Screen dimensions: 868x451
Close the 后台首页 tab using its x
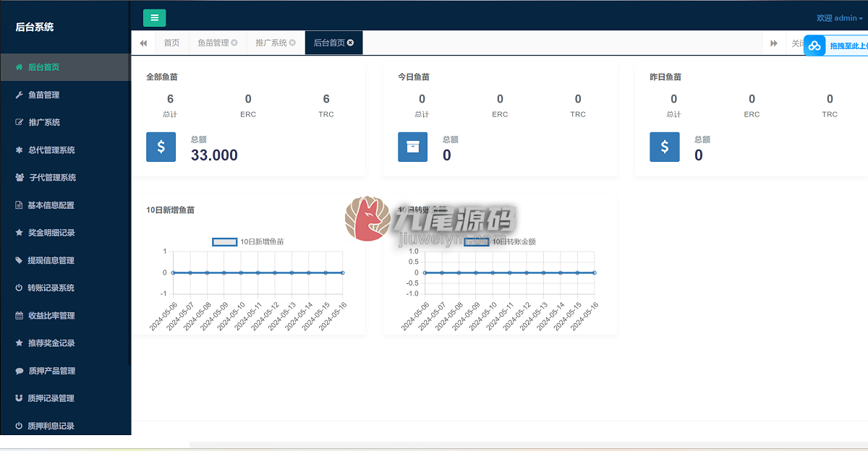pos(350,43)
